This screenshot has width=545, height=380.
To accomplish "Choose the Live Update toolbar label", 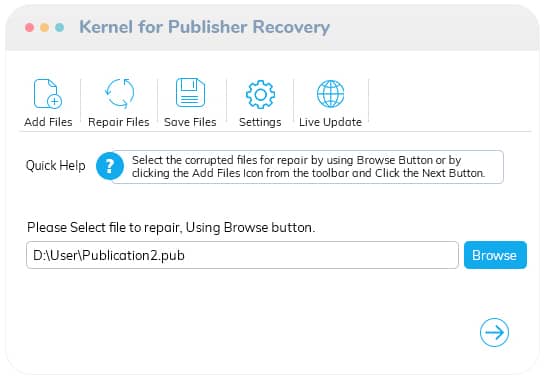I will 331,122.
